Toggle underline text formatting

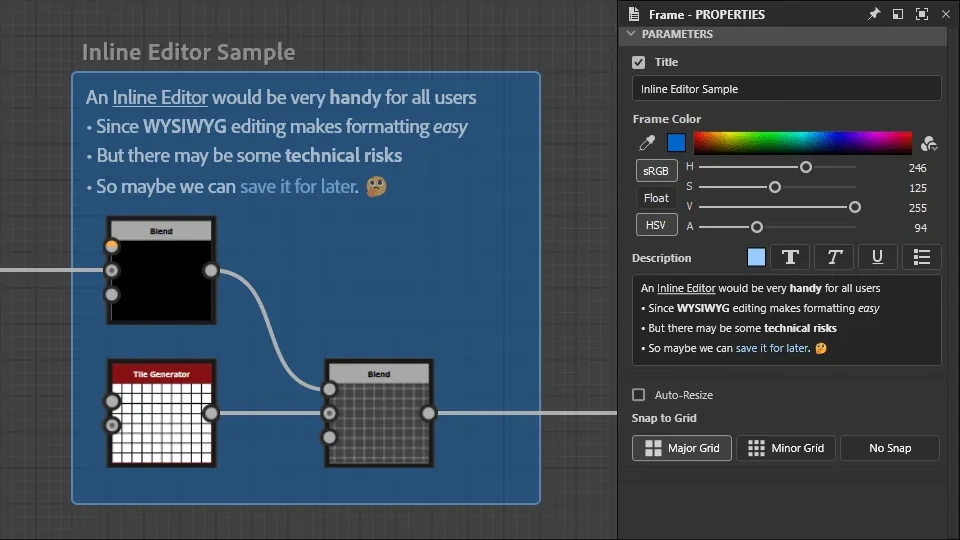[x=877, y=257]
